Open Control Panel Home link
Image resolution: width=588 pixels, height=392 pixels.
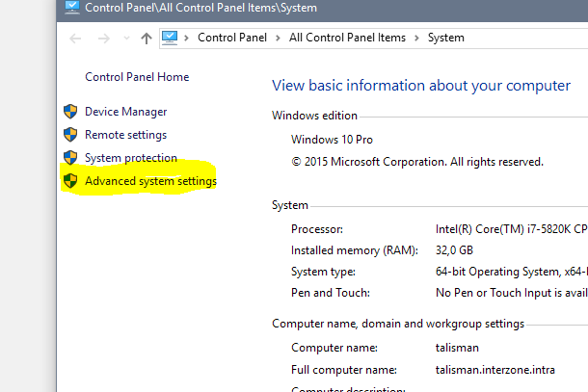[137, 77]
